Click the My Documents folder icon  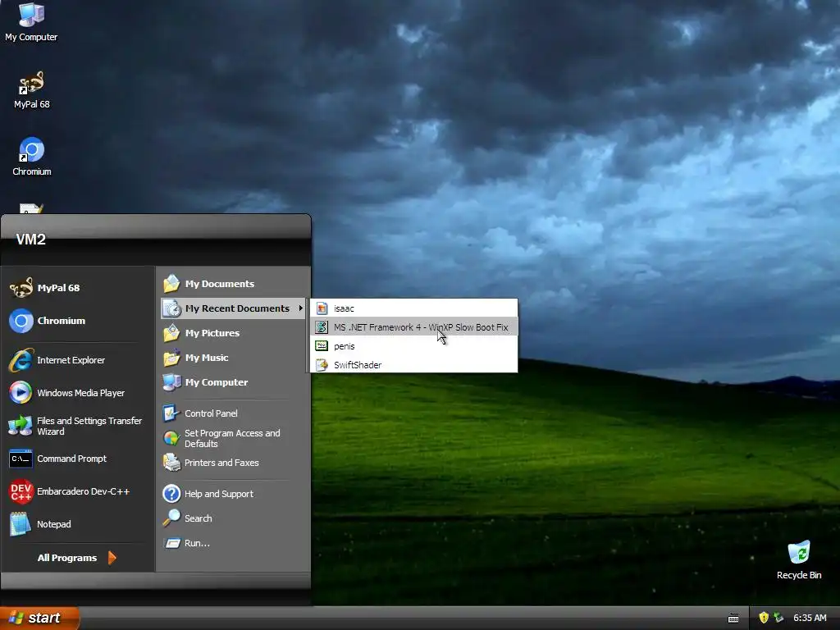pos(171,284)
